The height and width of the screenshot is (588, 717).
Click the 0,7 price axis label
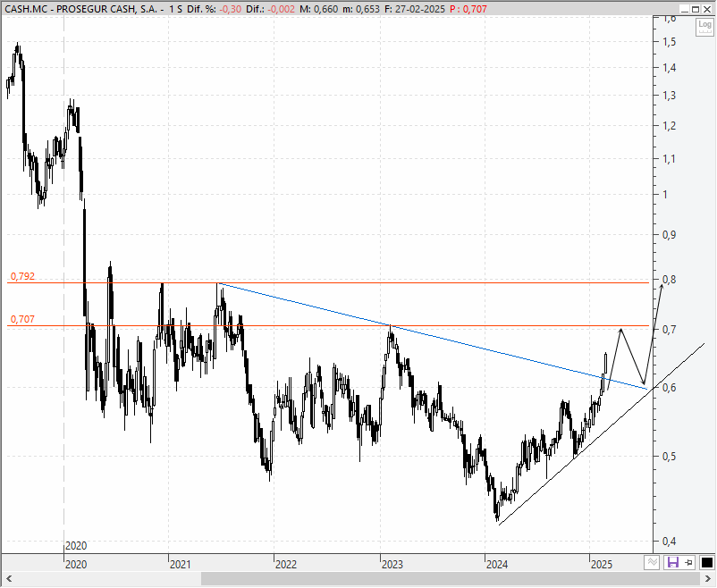tap(670, 329)
